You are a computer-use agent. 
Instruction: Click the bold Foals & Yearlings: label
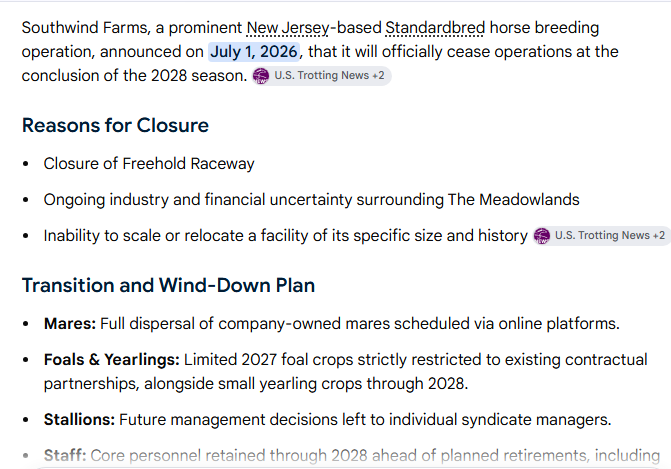112,360
